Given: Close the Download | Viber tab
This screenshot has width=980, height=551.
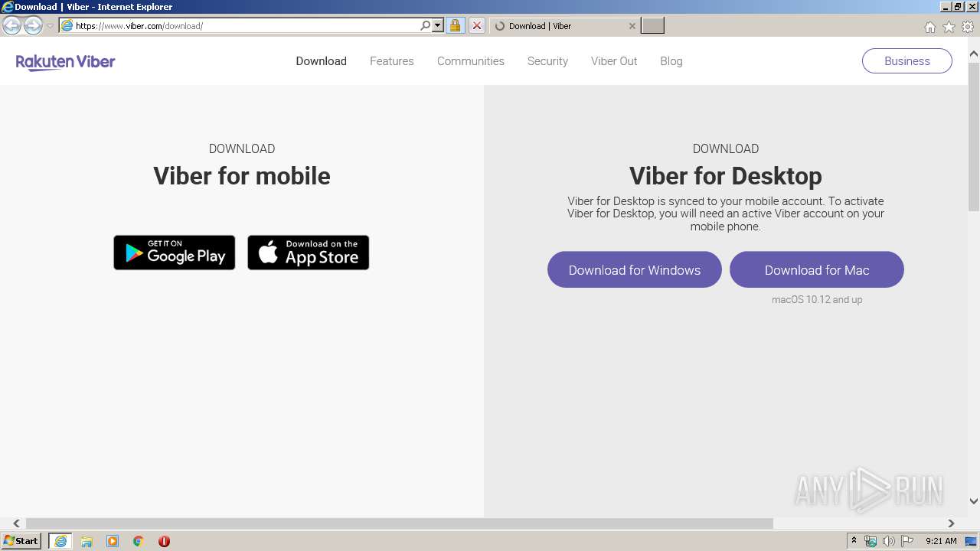Looking at the screenshot, I should pos(632,26).
